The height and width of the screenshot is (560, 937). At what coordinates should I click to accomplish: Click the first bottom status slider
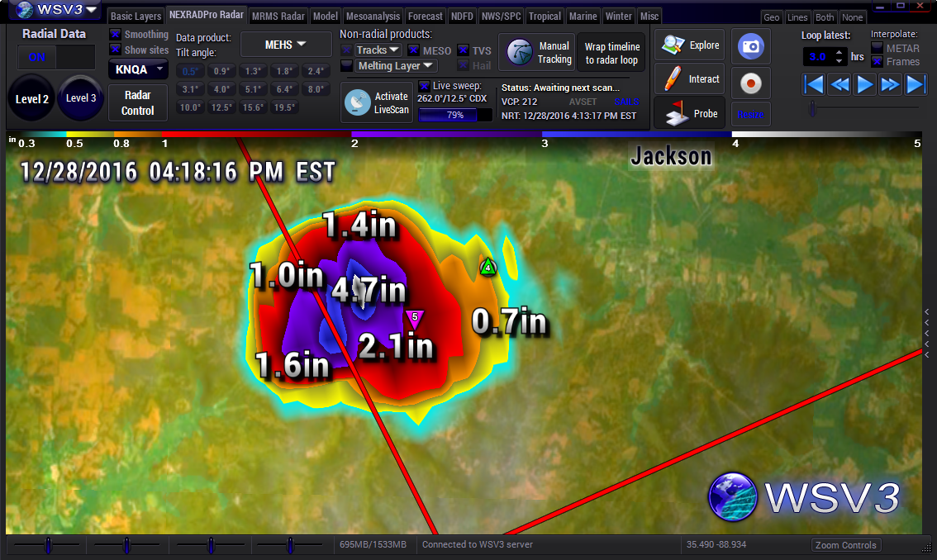pyautogui.click(x=48, y=545)
